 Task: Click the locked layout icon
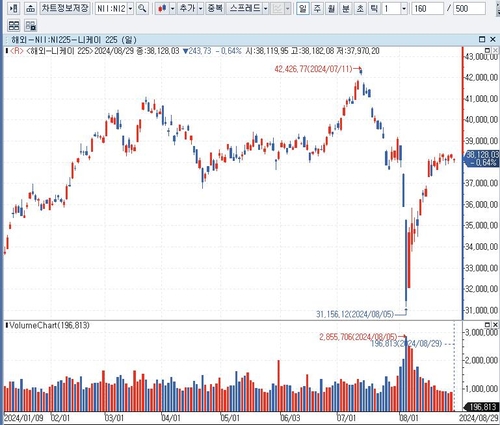[x=31, y=26]
